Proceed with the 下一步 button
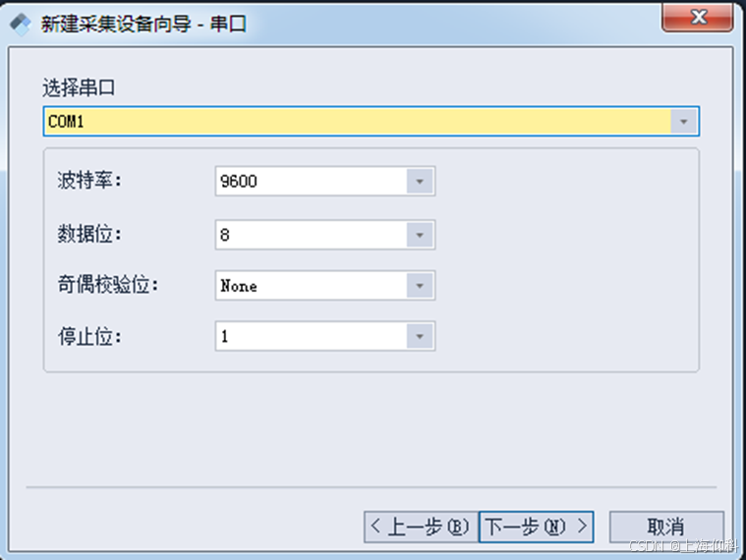The height and width of the screenshot is (560, 746). [536, 527]
